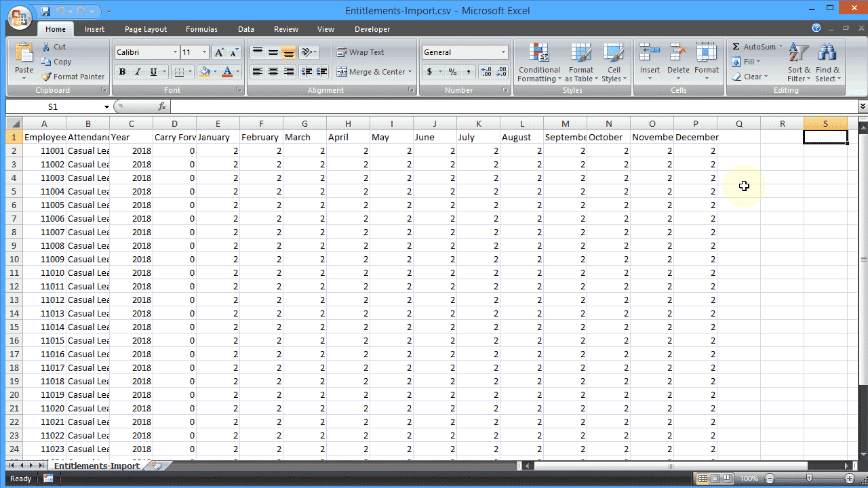
Task: Switch to Page Layout view in status bar
Action: click(x=715, y=479)
